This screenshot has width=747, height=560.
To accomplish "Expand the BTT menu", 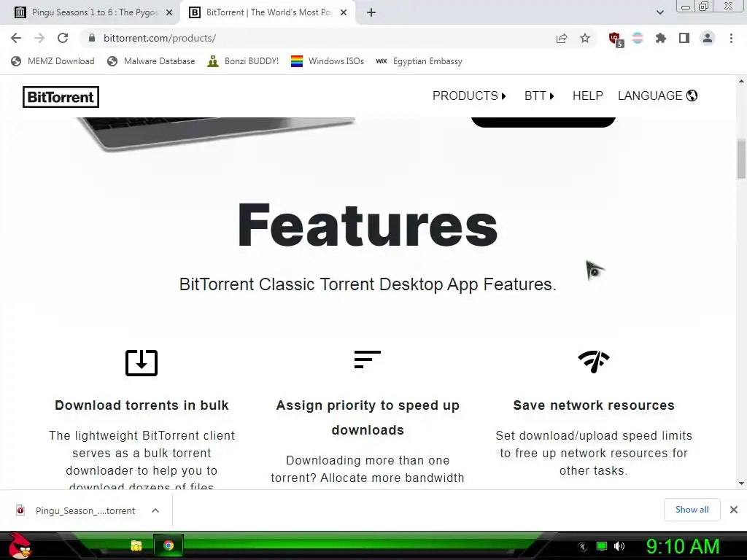I will point(539,96).
